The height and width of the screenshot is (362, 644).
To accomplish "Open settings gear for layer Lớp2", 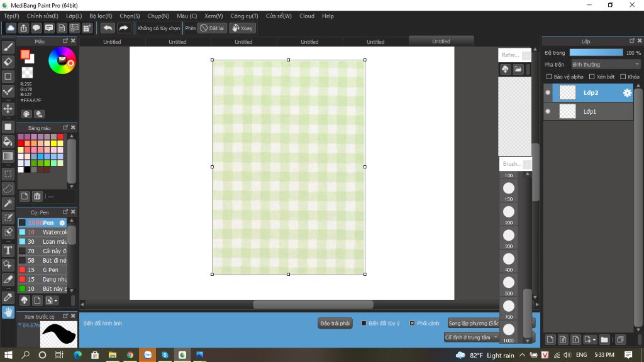I will pos(627,93).
